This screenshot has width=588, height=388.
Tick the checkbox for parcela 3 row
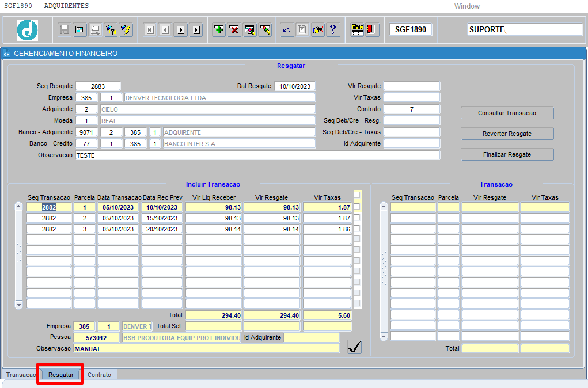(x=357, y=229)
